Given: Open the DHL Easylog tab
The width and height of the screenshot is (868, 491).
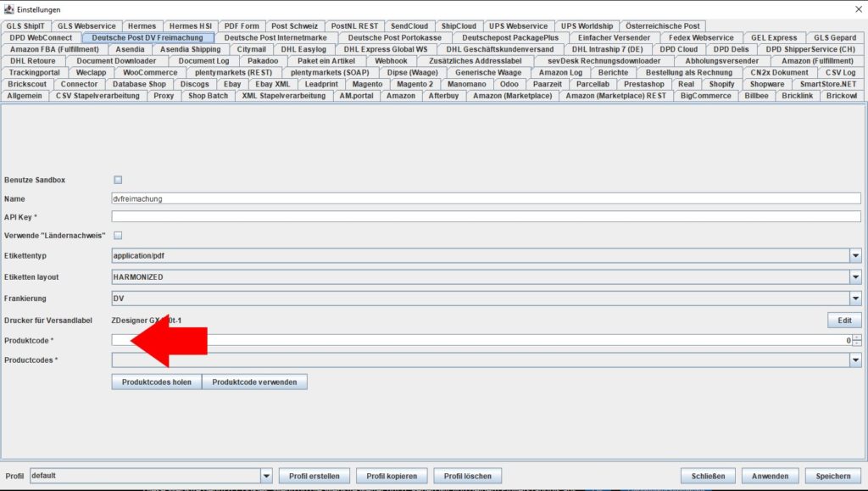Looking at the screenshot, I should click(x=303, y=49).
